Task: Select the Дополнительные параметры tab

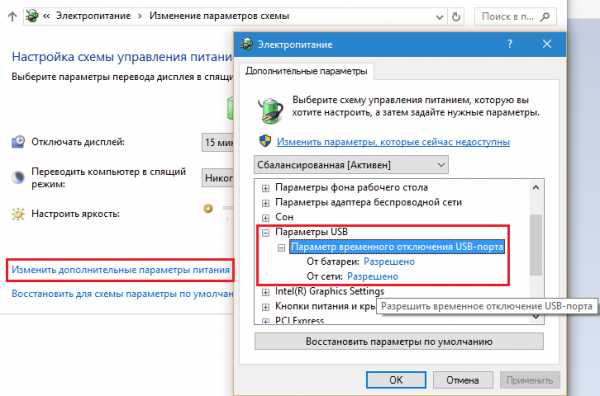Action: tap(306, 71)
